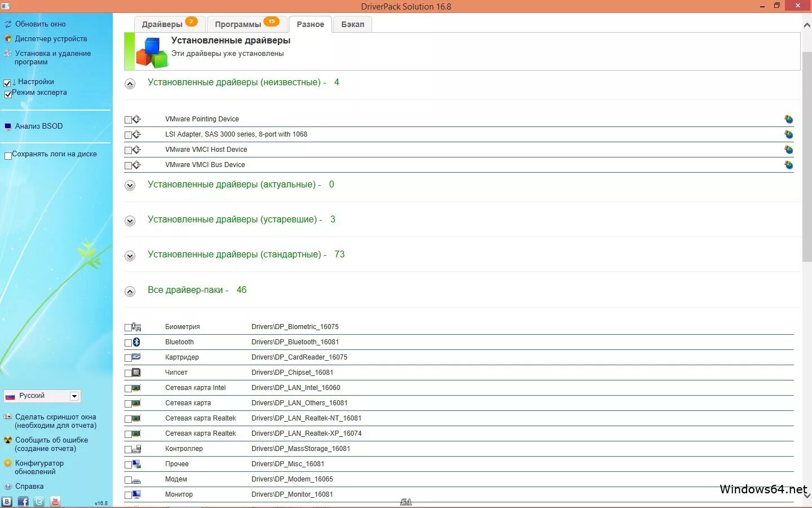Select the Разное tab

tap(310, 24)
